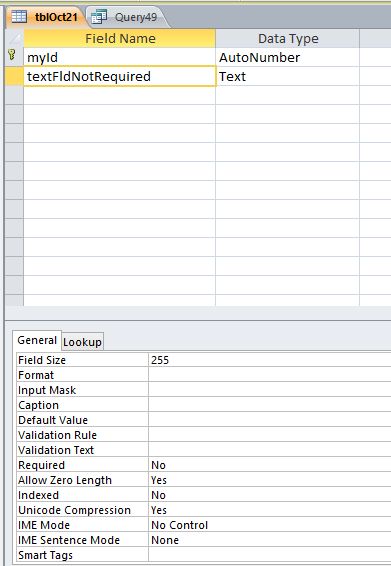Switch to the Query49 tab

click(x=125, y=17)
